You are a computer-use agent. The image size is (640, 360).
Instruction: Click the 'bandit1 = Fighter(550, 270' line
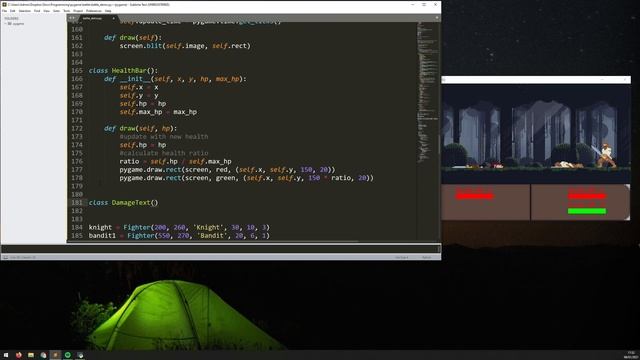pos(179,236)
